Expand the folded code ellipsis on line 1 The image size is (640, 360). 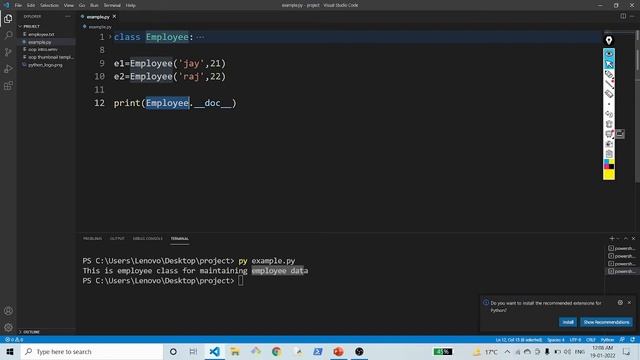[200, 37]
